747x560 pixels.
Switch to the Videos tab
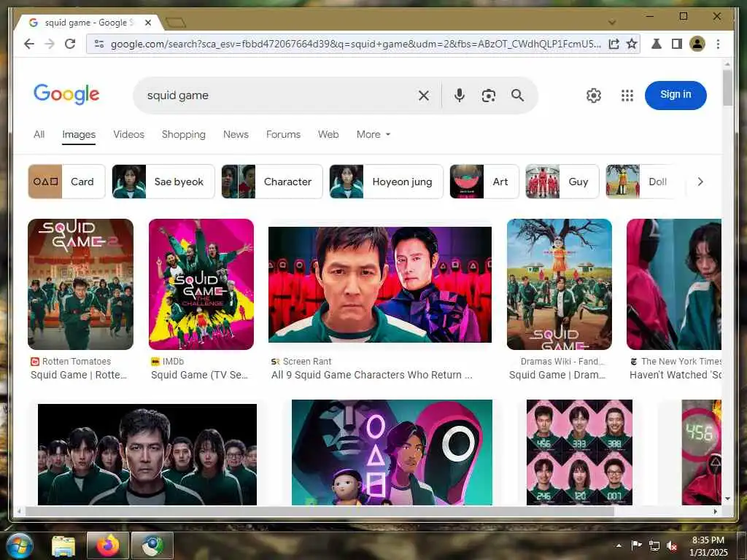tap(128, 135)
